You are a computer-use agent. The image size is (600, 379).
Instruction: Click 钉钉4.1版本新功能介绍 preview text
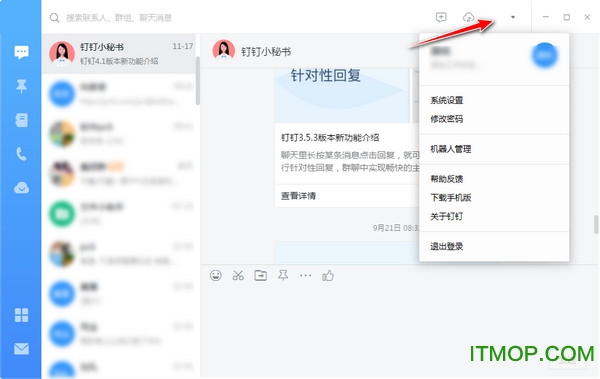point(119,61)
